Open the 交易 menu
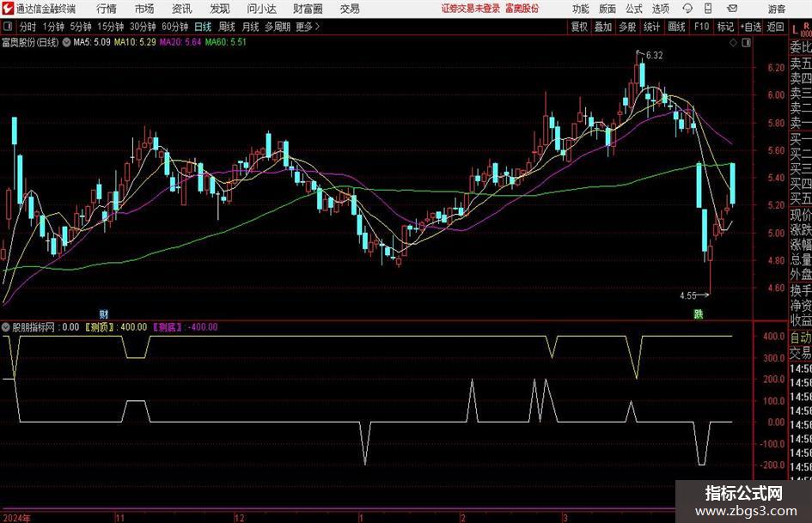This screenshot has width=812, height=523. click(x=350, y=9)
